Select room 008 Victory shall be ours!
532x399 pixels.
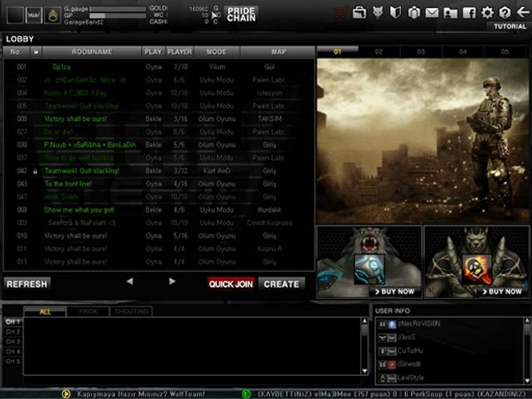(159, 119)
